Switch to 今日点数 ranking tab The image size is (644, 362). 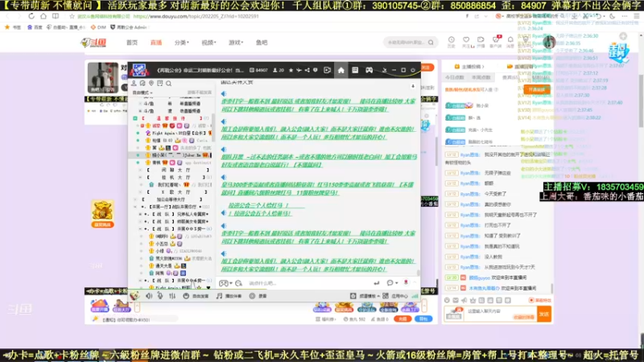(x=455, y=77)
